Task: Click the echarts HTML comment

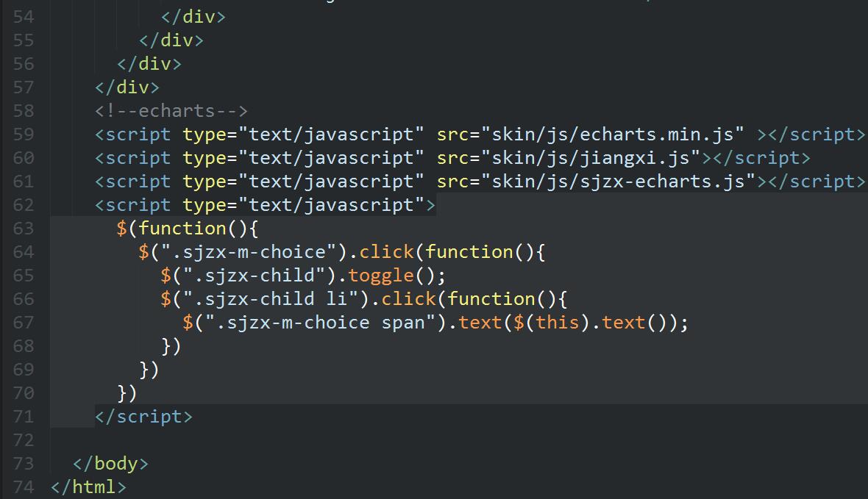Action: pos(171,111)
